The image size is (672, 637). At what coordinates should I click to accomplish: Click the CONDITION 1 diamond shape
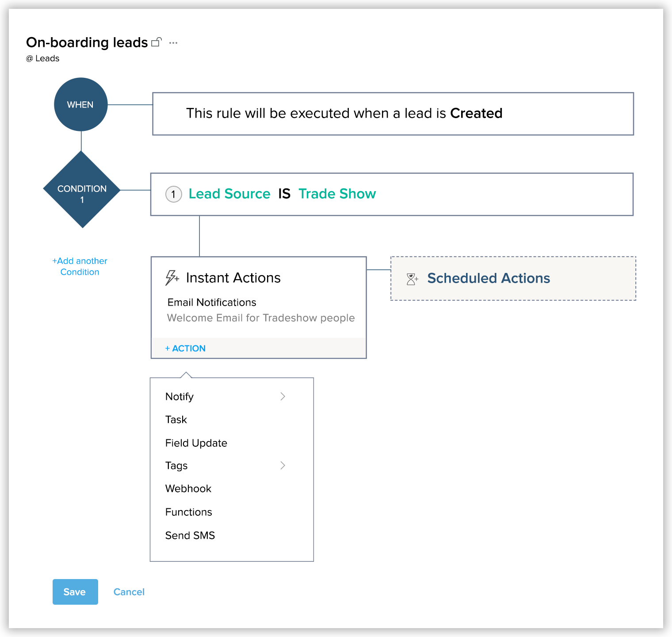tap(82, 189)
